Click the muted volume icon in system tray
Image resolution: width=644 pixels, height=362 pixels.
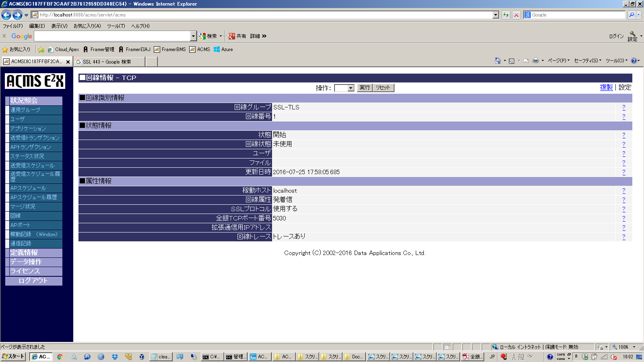click(x=614, y=357)
